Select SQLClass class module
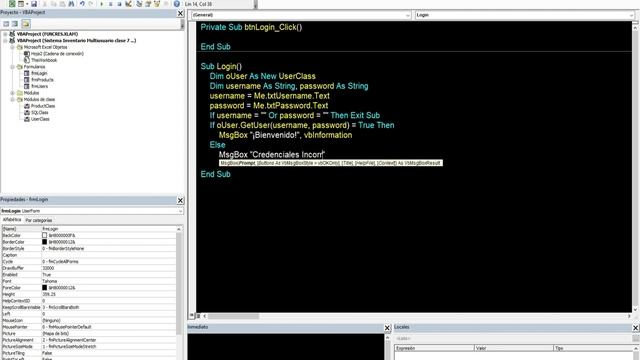Screen dimensions: 640x360 tap(40, 112)
